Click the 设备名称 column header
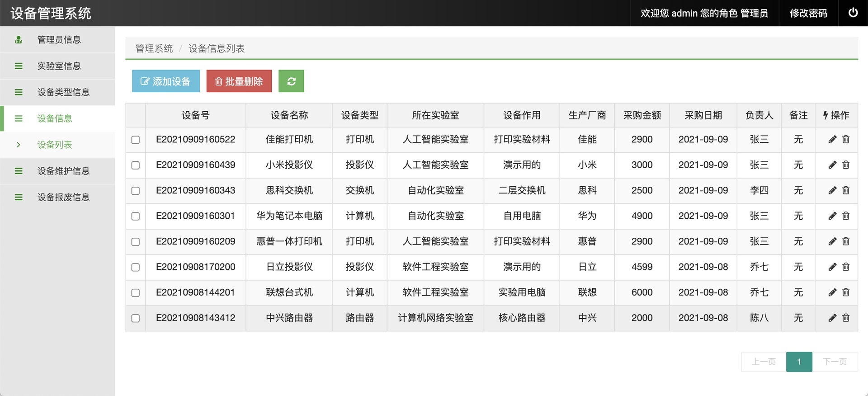The height and width of the screenshot is (396, 868). coord(289,115)
